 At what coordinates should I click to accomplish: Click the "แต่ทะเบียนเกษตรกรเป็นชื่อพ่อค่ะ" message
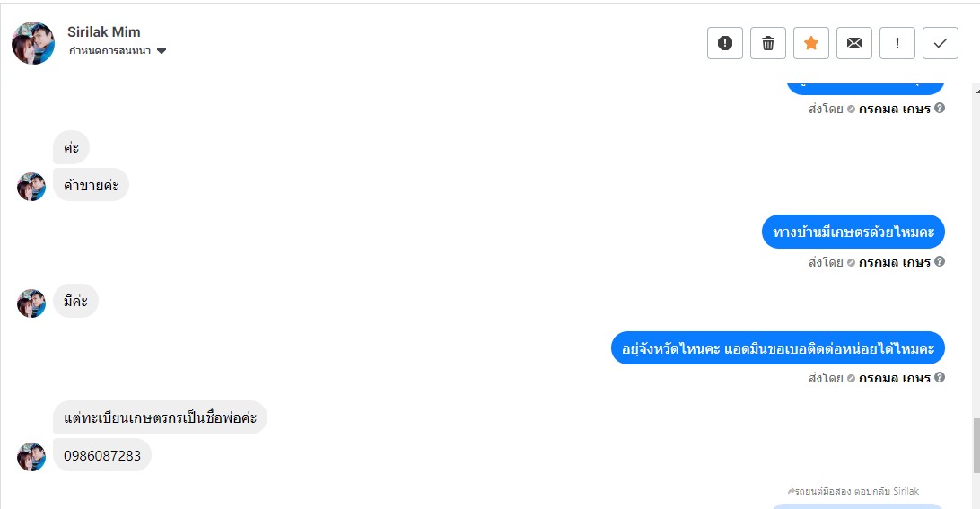[x=160, y=417]
